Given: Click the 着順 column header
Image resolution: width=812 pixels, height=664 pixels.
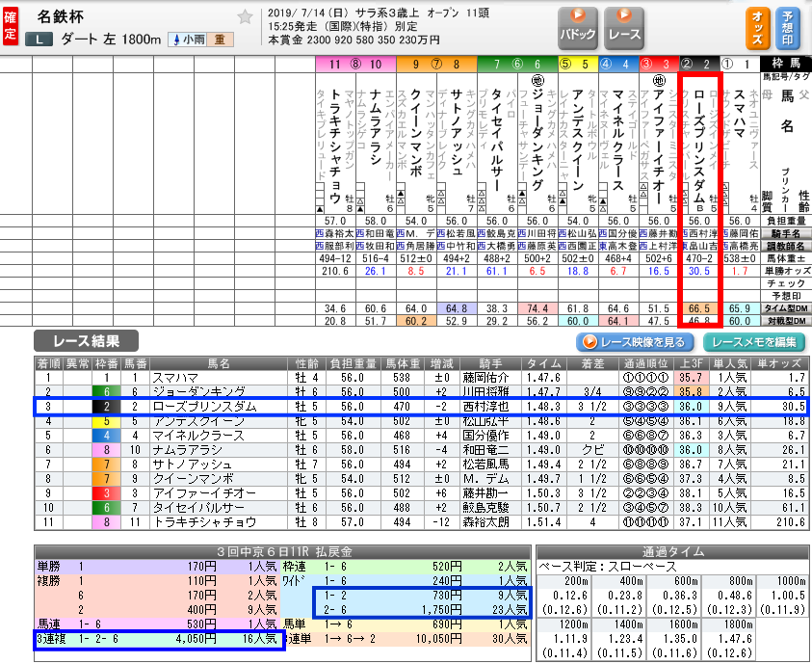Looking at the screenshot, I should pos(48,363).
